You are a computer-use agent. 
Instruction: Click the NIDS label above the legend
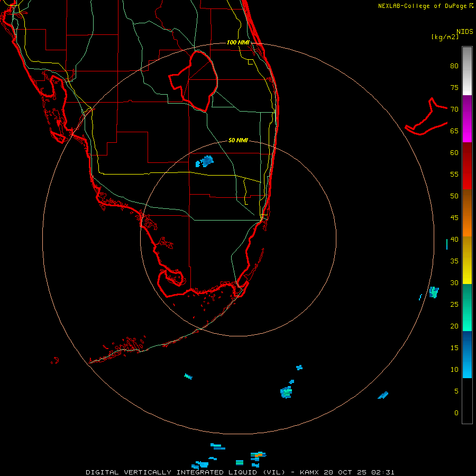(x=465, y=32)
